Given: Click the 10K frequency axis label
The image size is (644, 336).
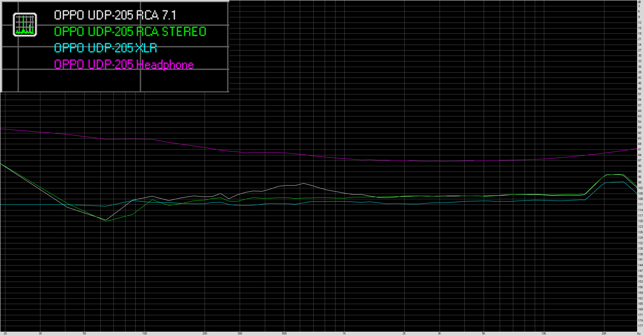Looking at the screenshot, I should [544, 333].
